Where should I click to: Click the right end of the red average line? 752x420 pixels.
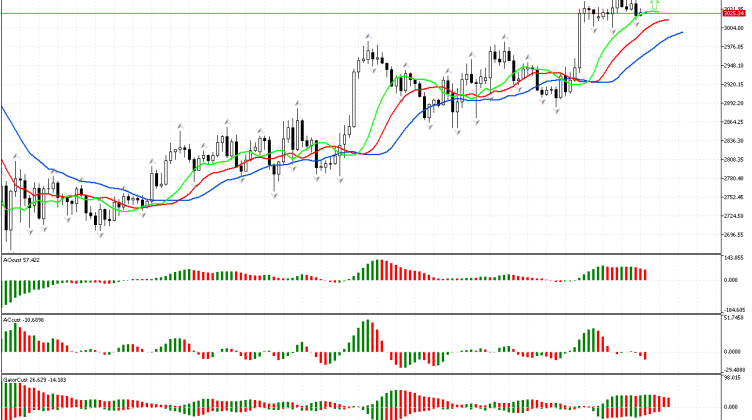(x=667, y=20)
